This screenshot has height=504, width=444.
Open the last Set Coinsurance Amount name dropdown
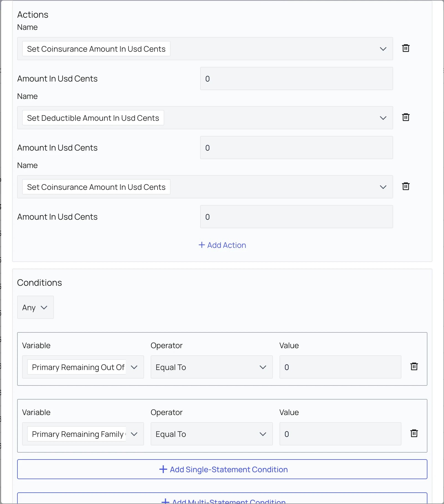pyautogui.click(x=205, y=187)
